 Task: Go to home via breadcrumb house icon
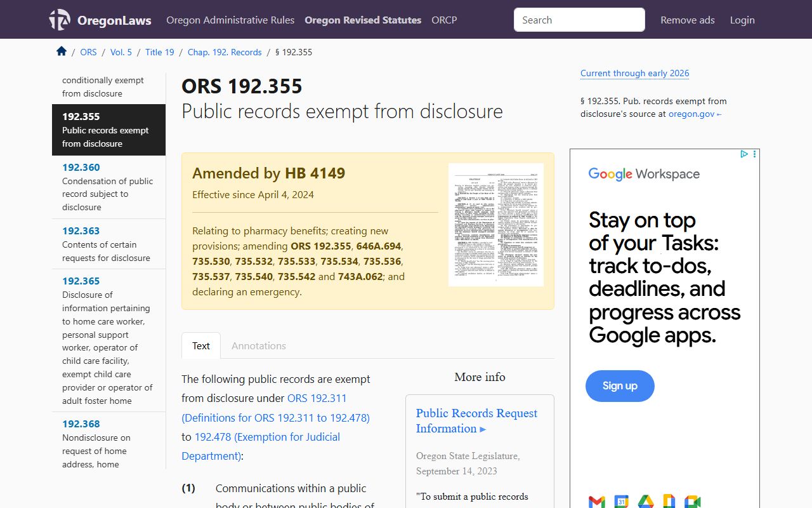point(62,51)
